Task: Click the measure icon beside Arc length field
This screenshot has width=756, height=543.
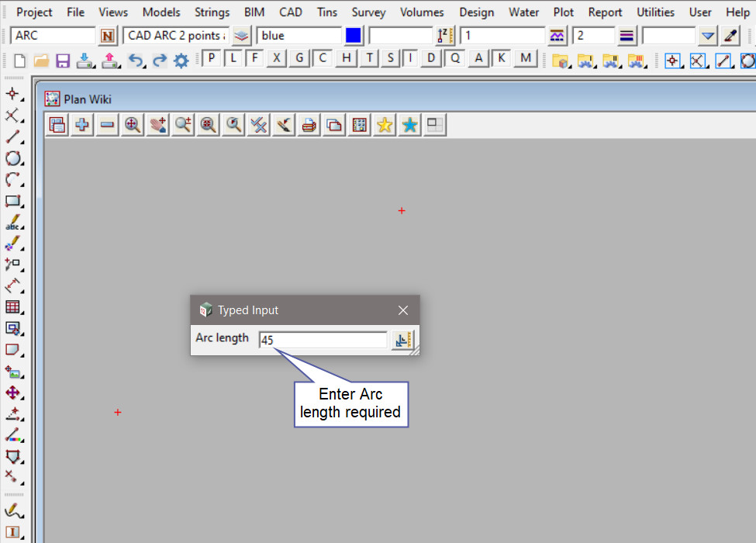Action: (x=402, y=341)
